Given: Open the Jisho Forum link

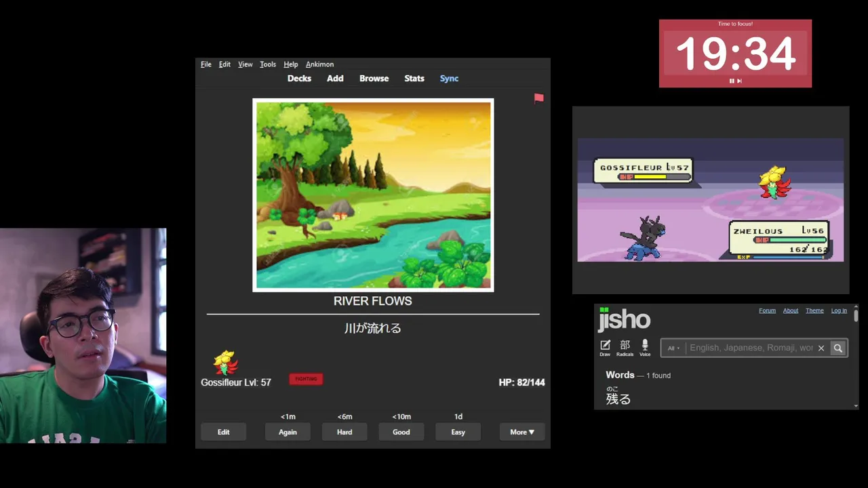Looking at the screenshot, I should (767, 310).
